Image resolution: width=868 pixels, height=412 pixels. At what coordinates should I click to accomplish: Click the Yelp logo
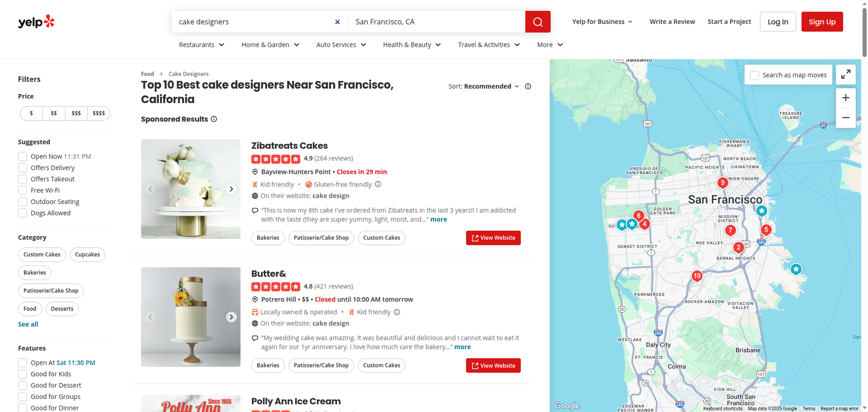36,22
